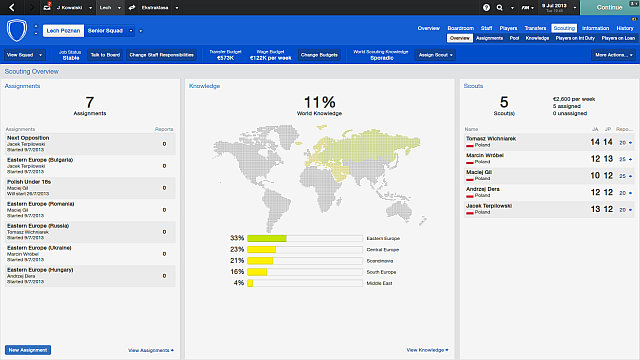This screenshot has width=640, height=360.
Task: Open the View Assignments link
Action: coord(151,350)
